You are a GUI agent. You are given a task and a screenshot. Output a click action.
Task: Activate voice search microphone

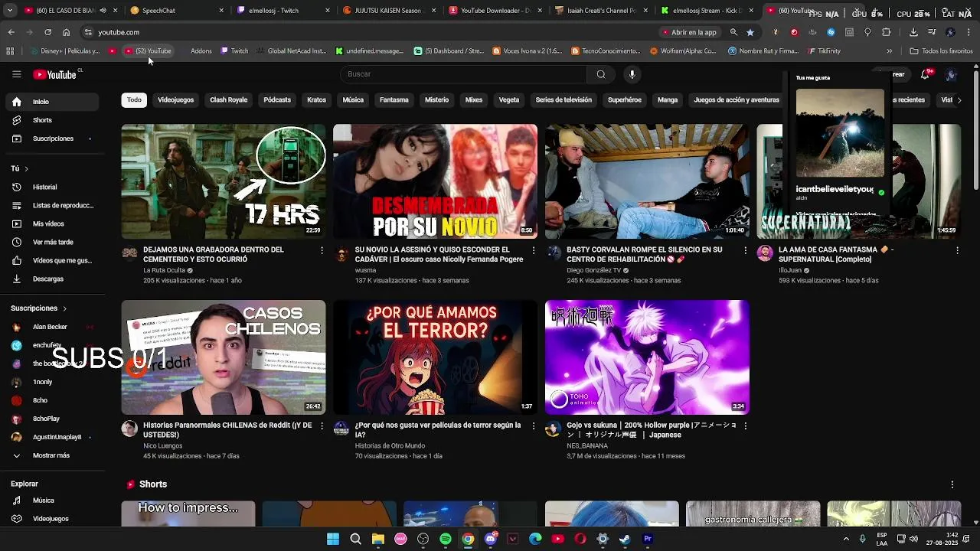click(x=632, y=74)
